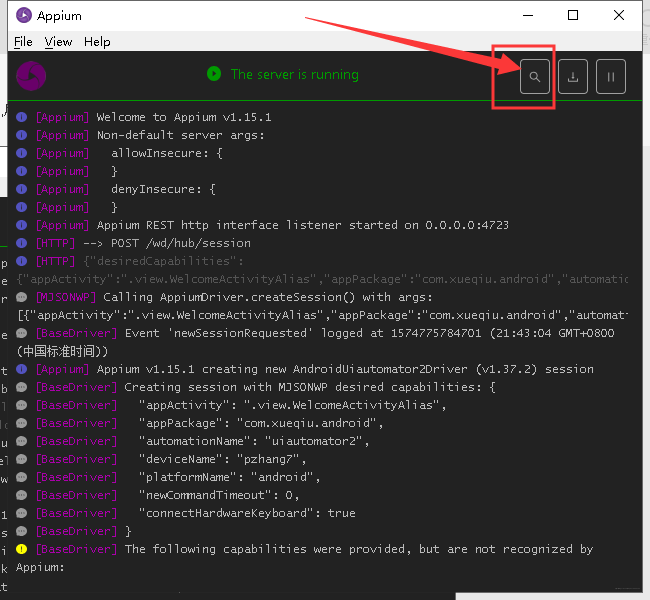Select capability text '"platformName": "android"'

[x=226, y=477]
